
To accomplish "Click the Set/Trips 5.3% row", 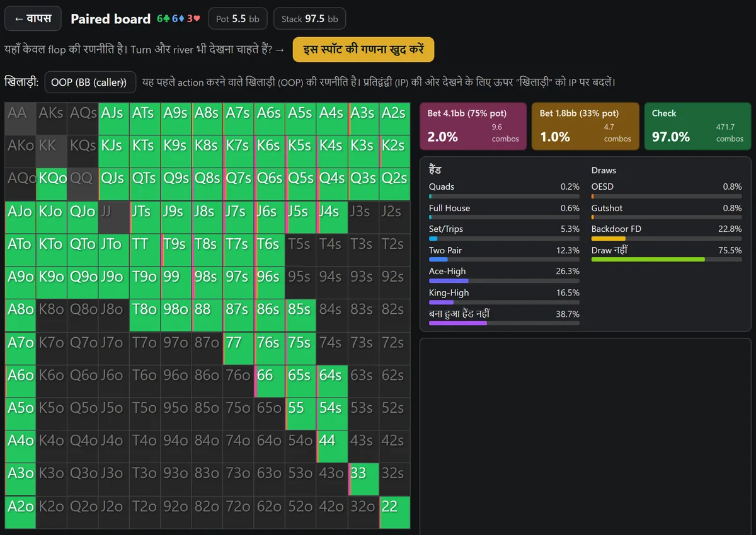I will [x=504, y=233].
